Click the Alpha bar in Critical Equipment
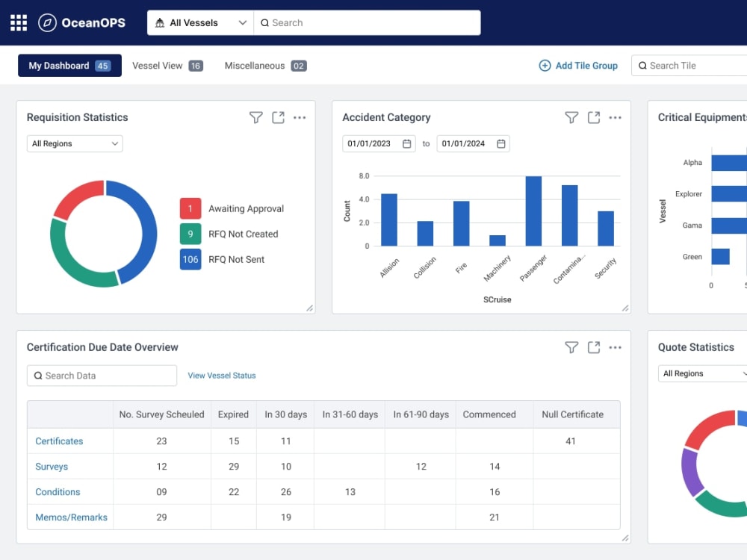Viewport: 747px width, 560px height. click(x=729, y=163)
